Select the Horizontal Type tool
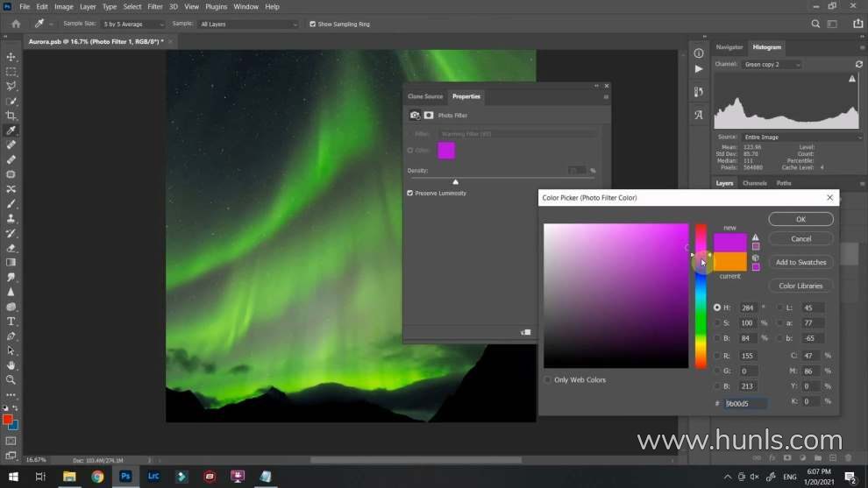This screenshot has height=488, width=868. [x=11, y=322]
